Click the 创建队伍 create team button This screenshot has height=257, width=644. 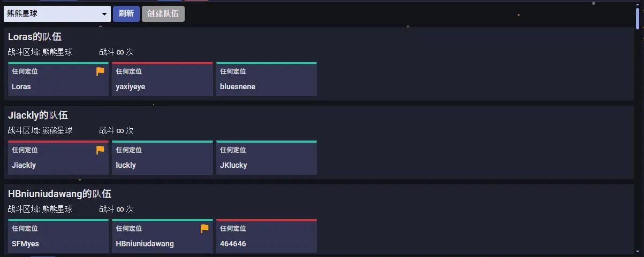(x=163, y=14)
